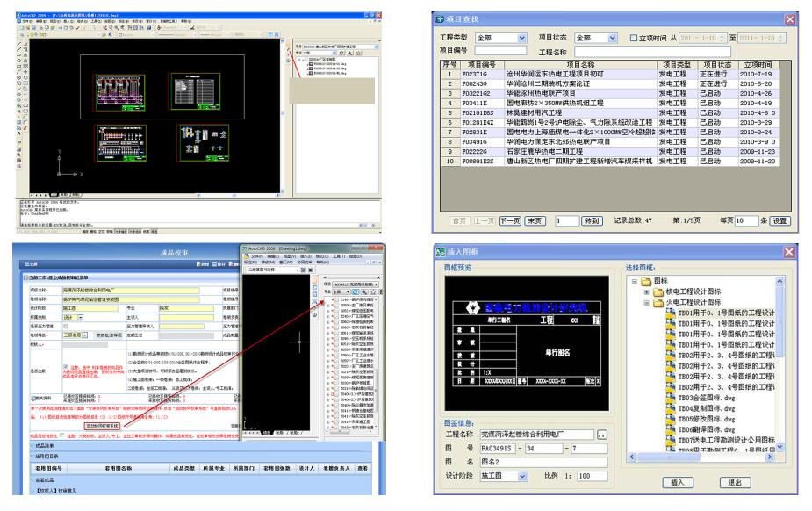Click the 插入图框 dialog title icon

(x=441, y=252)
